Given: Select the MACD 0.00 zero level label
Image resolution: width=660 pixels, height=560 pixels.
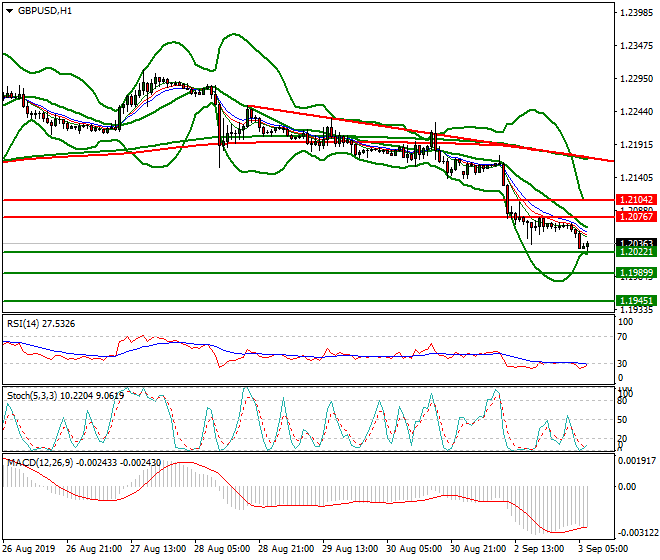Looking at the screenshot, I should (627, 487).
